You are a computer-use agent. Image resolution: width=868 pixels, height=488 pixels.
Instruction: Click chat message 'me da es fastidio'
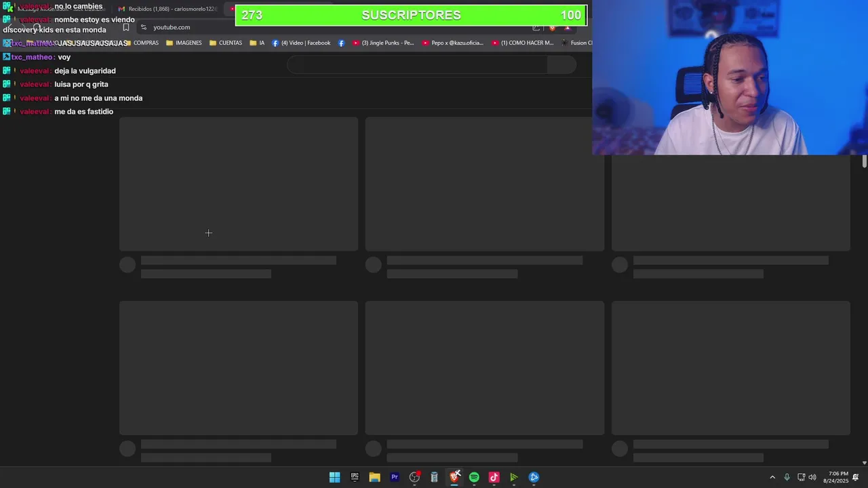tap(83, 111)
